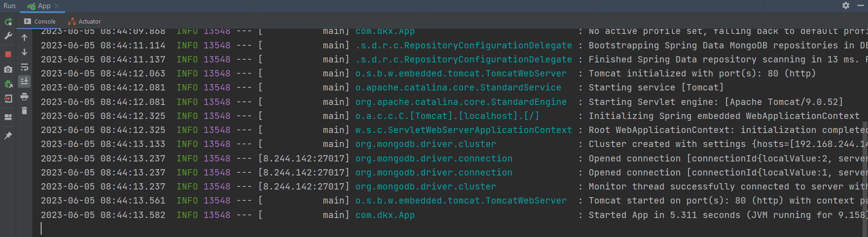Viewport: 868px width, 237px height.
Task: Click the camera thread dump icon
Action: coord(8,69)
